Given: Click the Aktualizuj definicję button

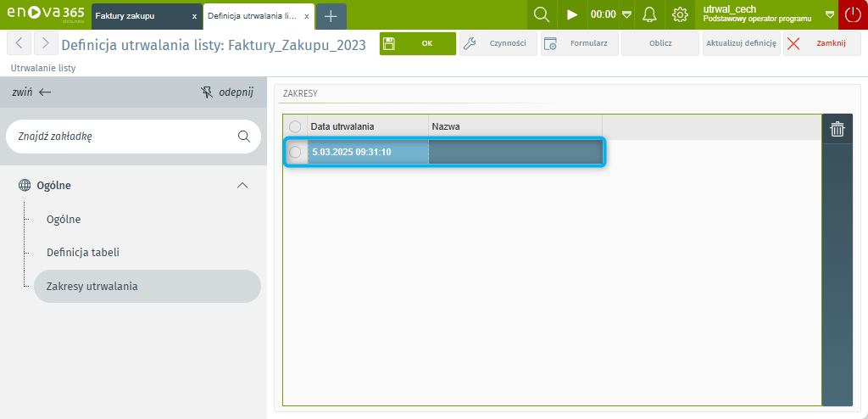Looking at the screenshot, I should [741, 44].
